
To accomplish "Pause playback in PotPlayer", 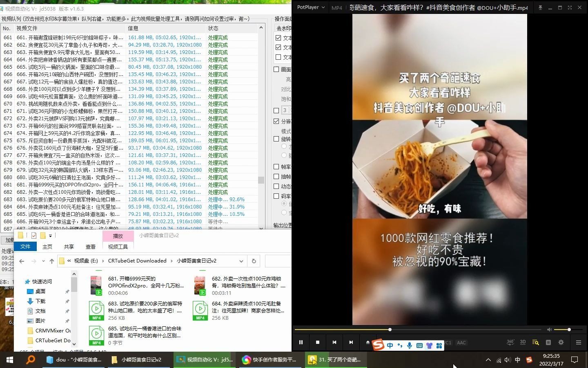I will tap(301, 342).
